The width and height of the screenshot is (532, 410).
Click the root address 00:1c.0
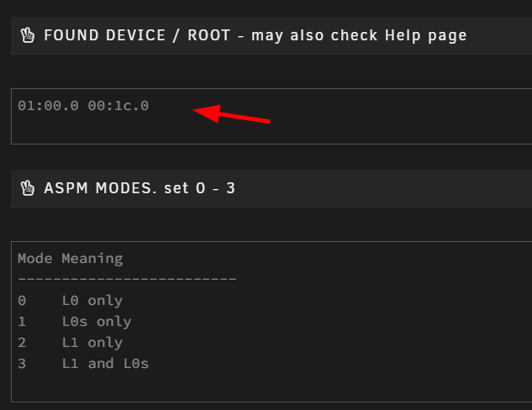(118, 106)
